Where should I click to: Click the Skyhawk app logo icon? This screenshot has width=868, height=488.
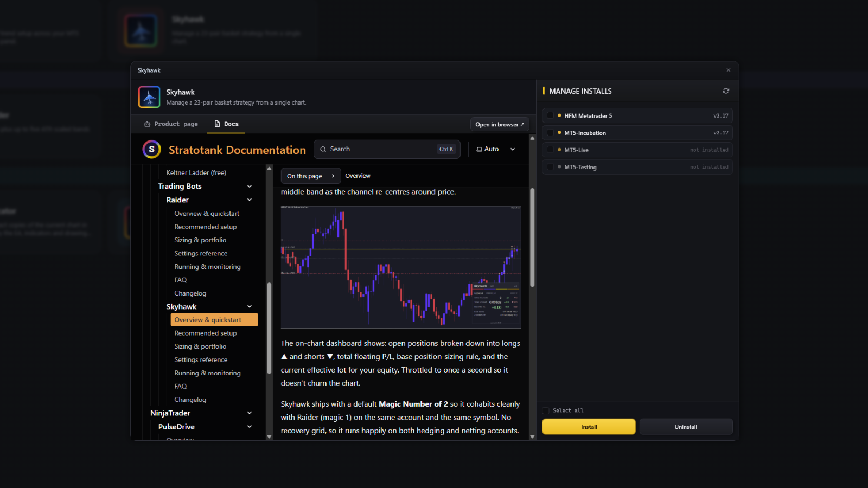pos(149,97)
